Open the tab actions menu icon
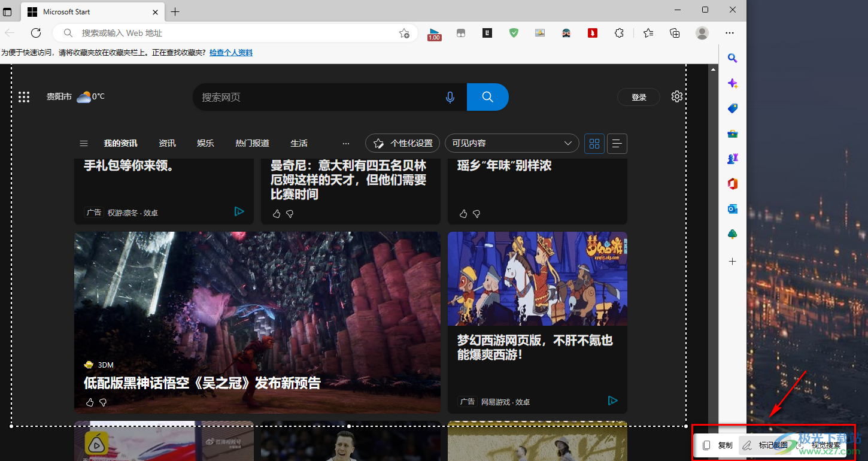Viewport: 868px width, 461px height. click(x=7, y=12)
